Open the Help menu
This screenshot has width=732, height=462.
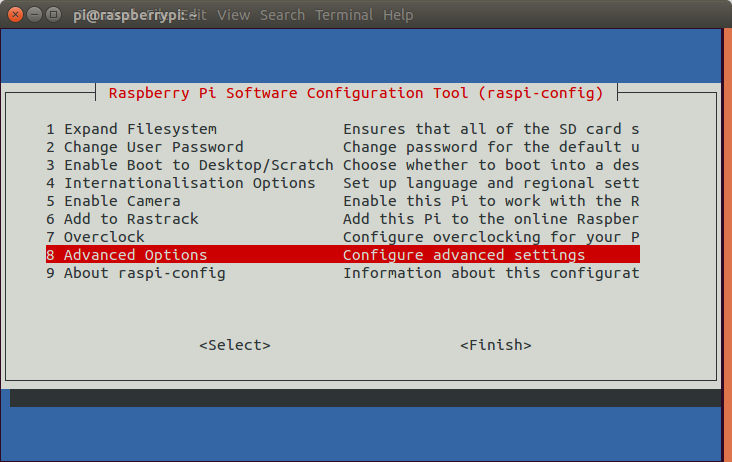(x=398, y=15)
